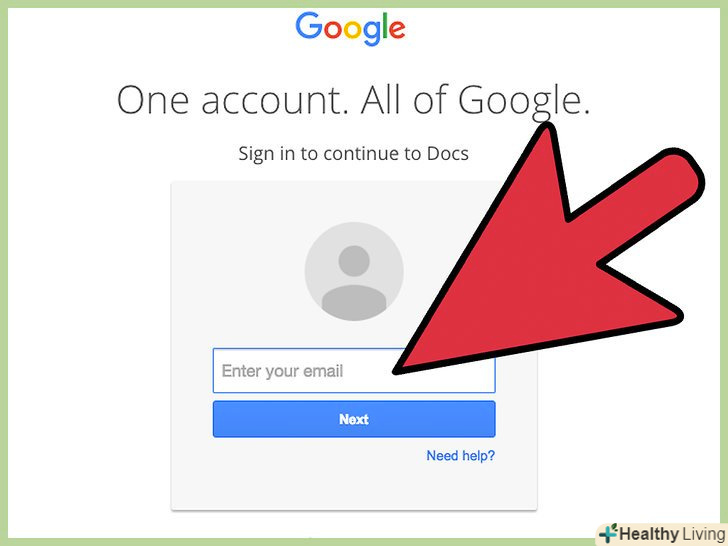Click the blue Next button

click(x=354, y=419)
